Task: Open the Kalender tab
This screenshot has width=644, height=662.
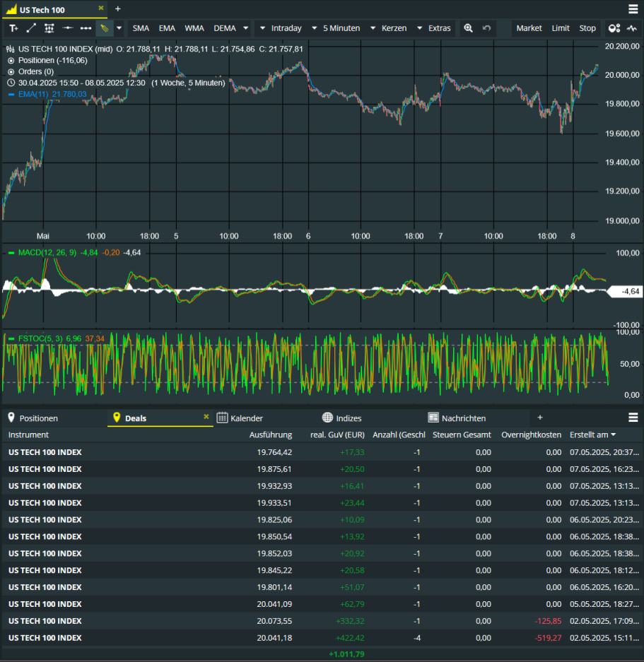Action: [246, 418]
